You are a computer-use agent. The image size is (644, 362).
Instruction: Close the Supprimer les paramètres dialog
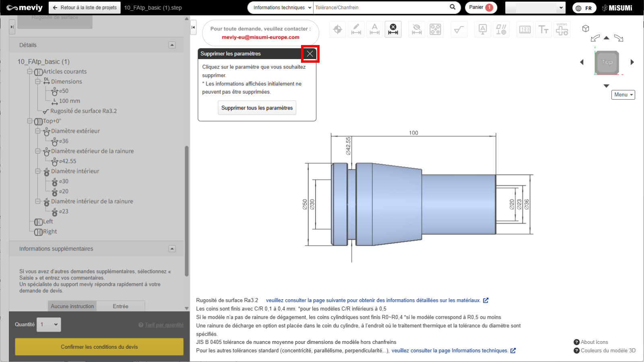[310, 54]
